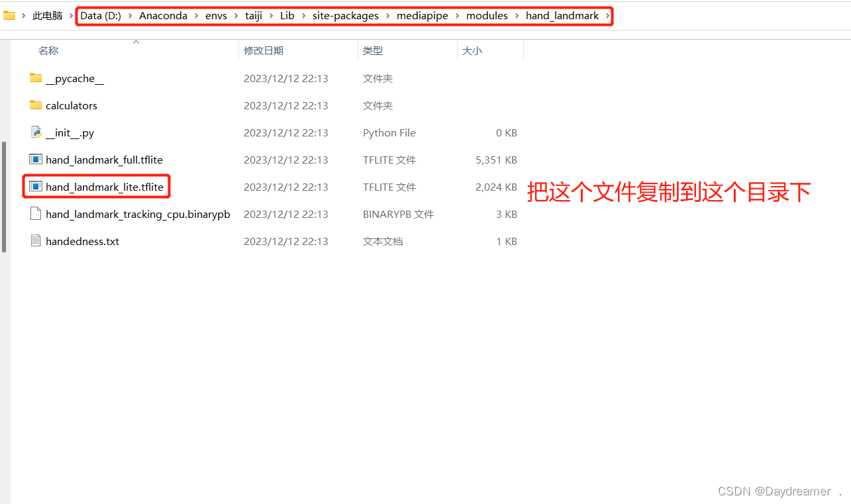This screenshot has width=851, height=504.
Task: Expand the chevron after Lib
Action: point(303,16)
